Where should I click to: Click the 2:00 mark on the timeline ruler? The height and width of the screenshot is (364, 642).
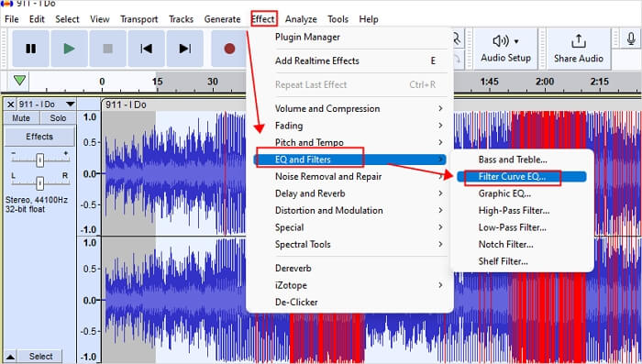pos(545,82)
